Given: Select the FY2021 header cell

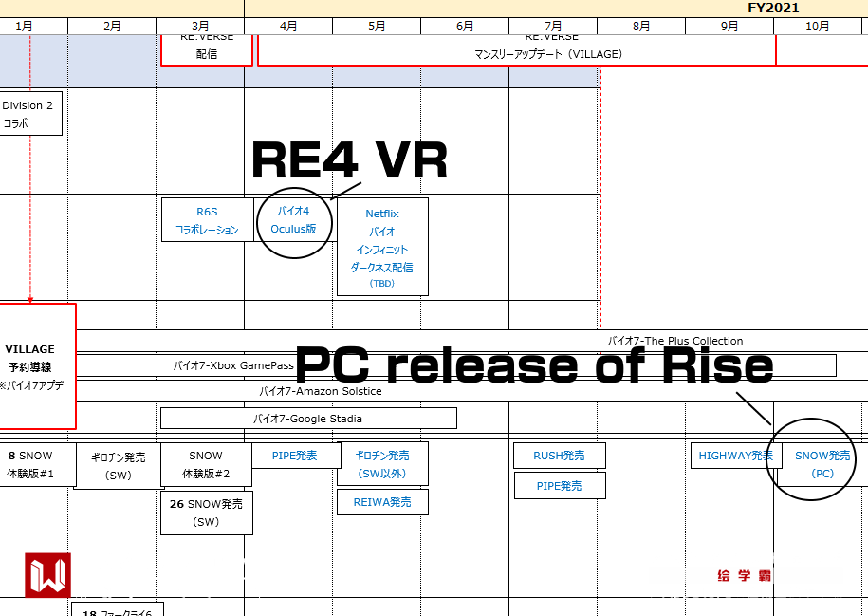Looking at the screenshot, I should pyautogui.click(x=556, y=8).
